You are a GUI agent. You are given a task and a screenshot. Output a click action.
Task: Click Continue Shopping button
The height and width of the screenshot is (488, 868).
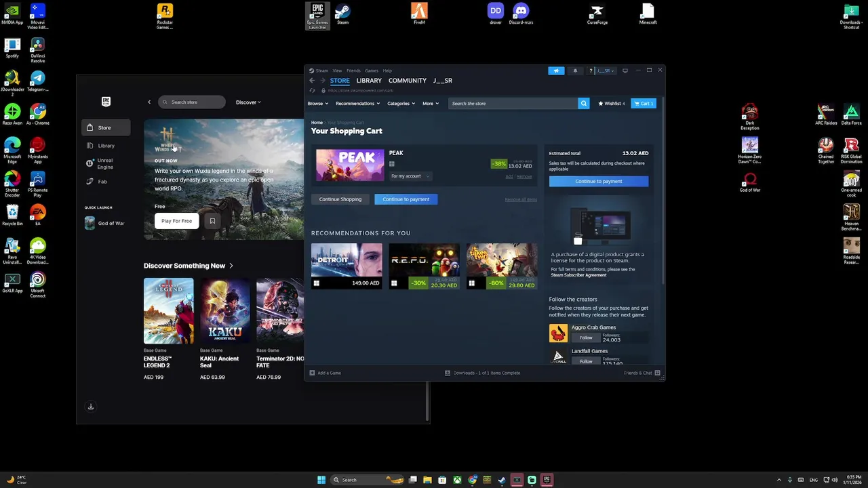(x=340, y=199)
